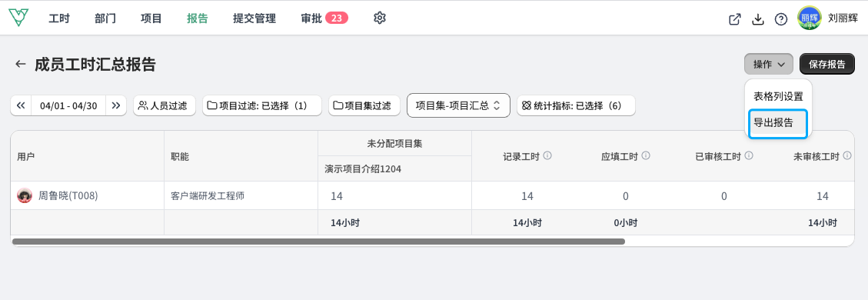Click the 保存报告 button

[827, 64]
